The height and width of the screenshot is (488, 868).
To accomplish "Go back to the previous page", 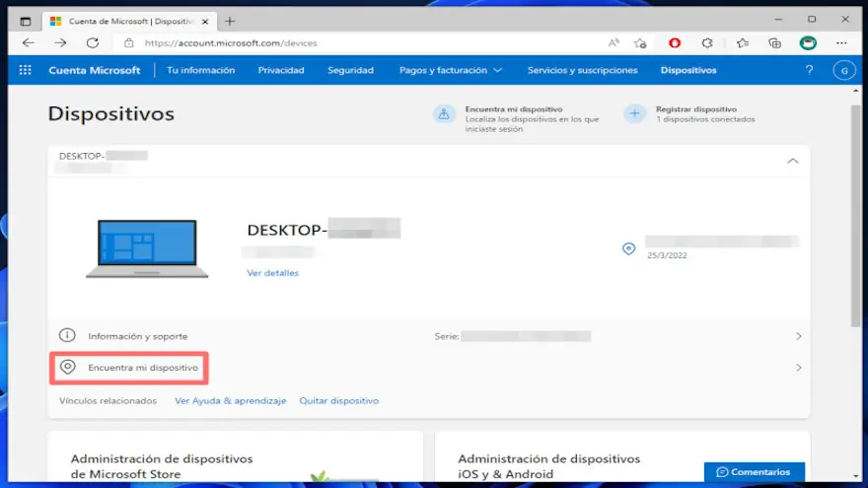I will pyautogui.click(x=29, y=42).
